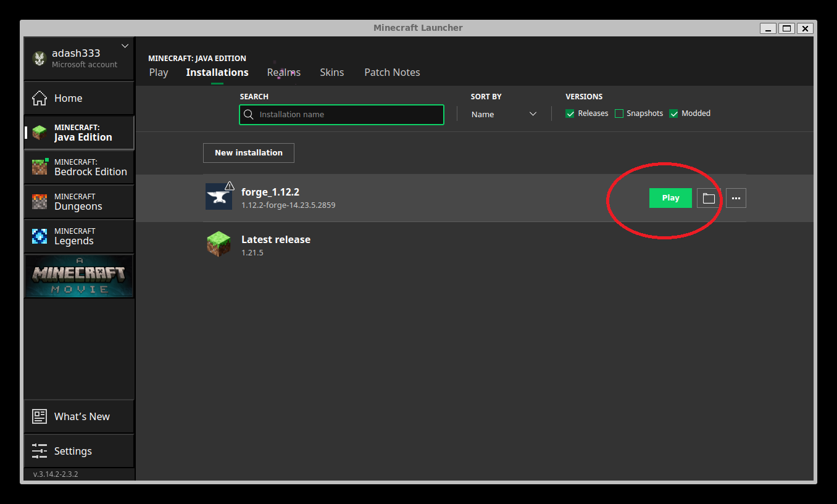Open more options for forge_1.12.2
This screenshot has height=504, width=837.
click(x=736, y=198)
